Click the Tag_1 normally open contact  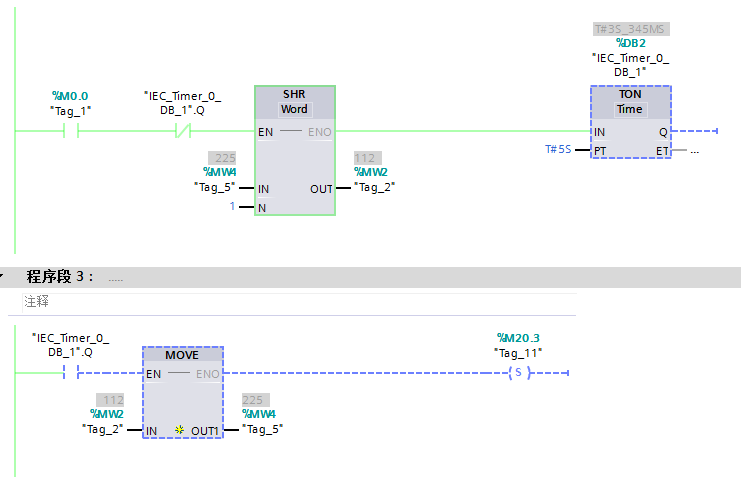[71, 131]
